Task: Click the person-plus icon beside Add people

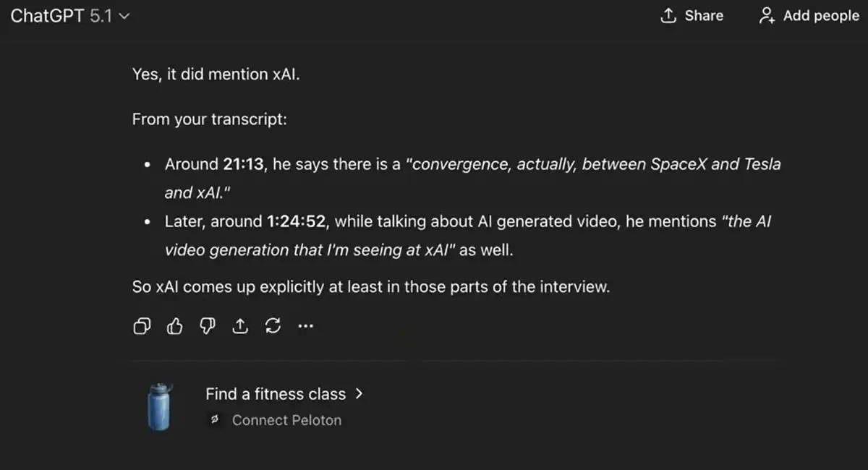Action: (766, 16)
